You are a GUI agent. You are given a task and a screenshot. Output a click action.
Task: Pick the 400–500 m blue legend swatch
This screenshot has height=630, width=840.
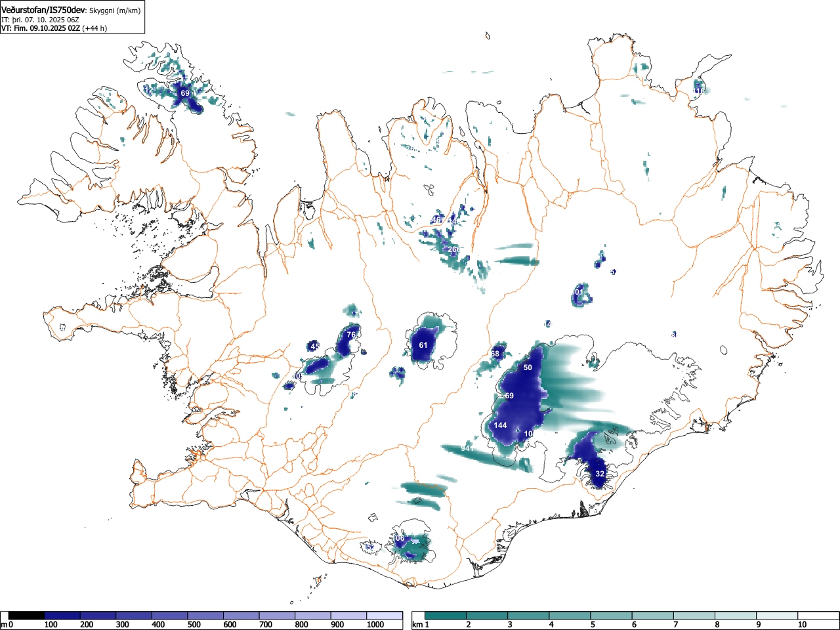pos(170,616)
